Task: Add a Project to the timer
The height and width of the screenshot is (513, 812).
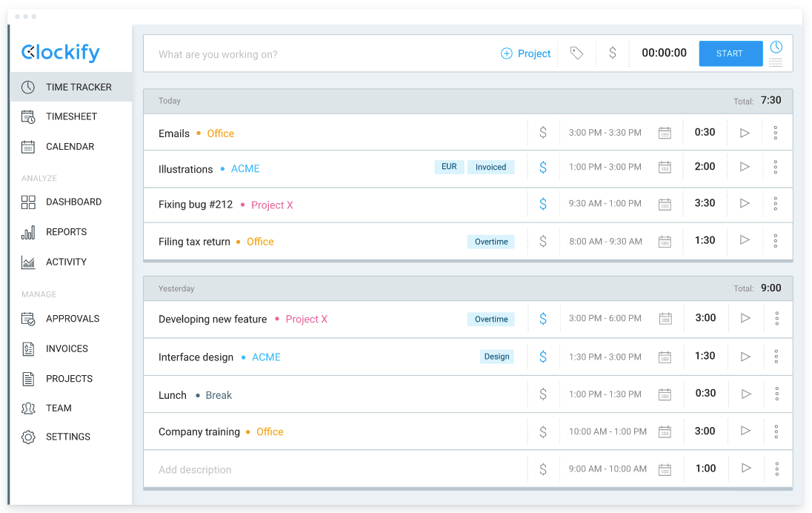Action: click(526, 53)
